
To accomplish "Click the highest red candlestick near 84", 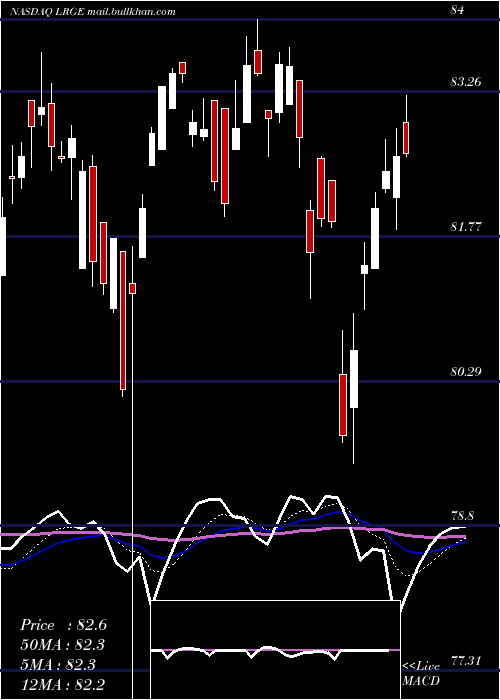I will (x=258, y=62).
